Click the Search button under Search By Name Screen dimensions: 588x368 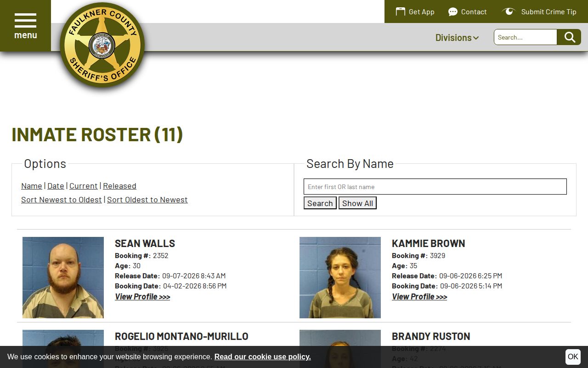[320, 203]
